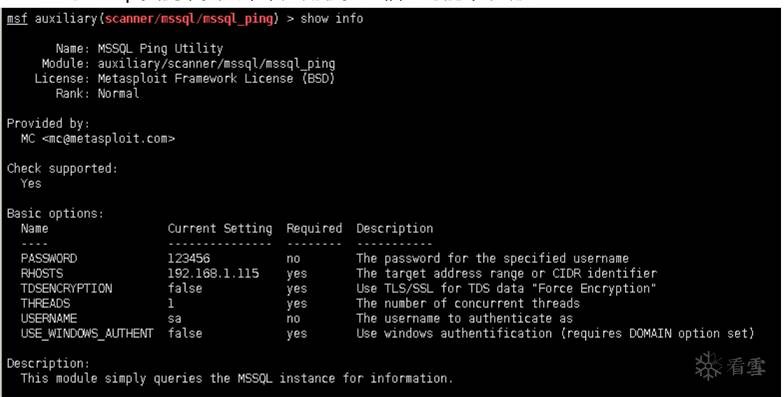
Task: Click the RHOSTS value 192.168.1.115
Action: tap(214, 274)
